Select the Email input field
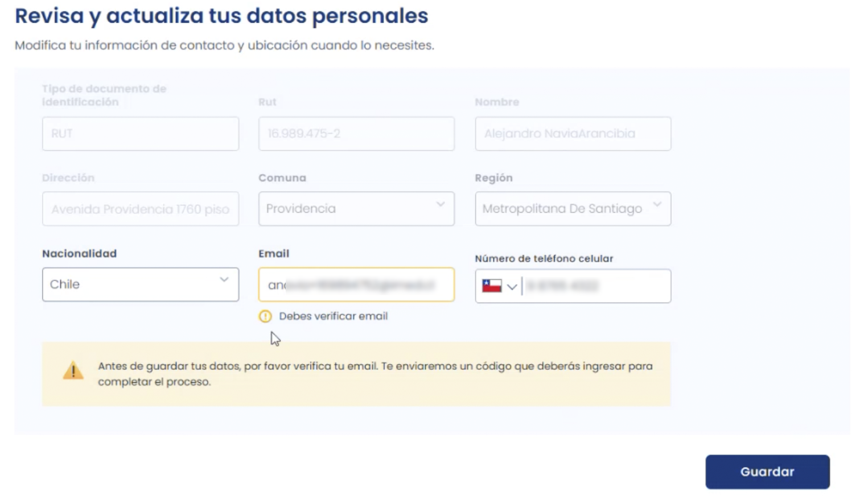 point(356,285)
